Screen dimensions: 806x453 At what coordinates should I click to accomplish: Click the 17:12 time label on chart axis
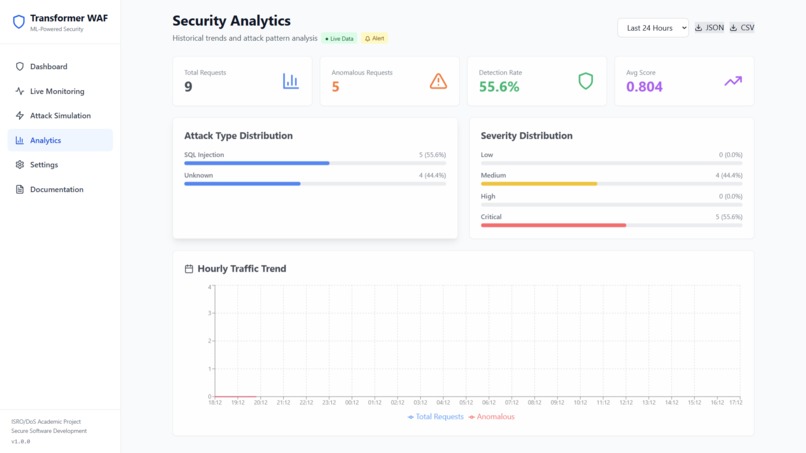click(736, 403)
